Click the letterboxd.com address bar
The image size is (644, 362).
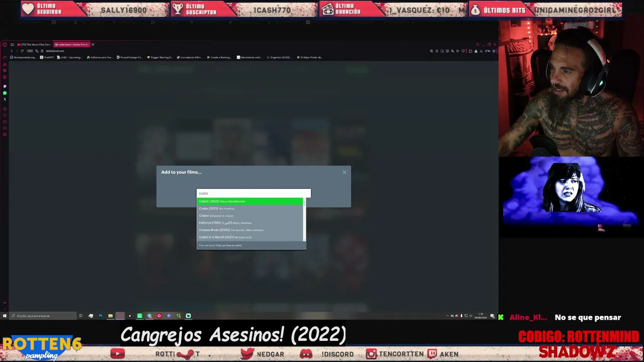tap(55, 51)
